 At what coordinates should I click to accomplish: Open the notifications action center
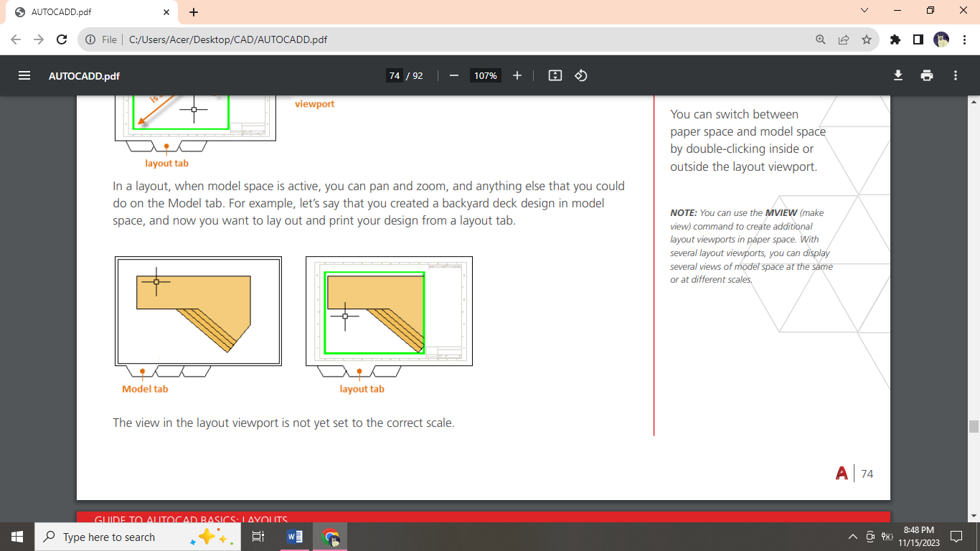pyautogui.click(x=956, y=537)
